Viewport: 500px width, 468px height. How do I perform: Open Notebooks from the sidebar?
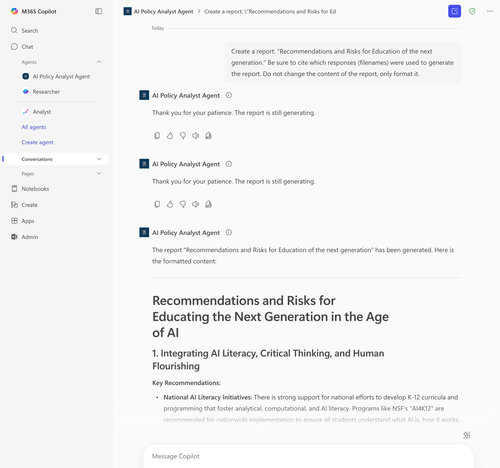coord(30,189)
